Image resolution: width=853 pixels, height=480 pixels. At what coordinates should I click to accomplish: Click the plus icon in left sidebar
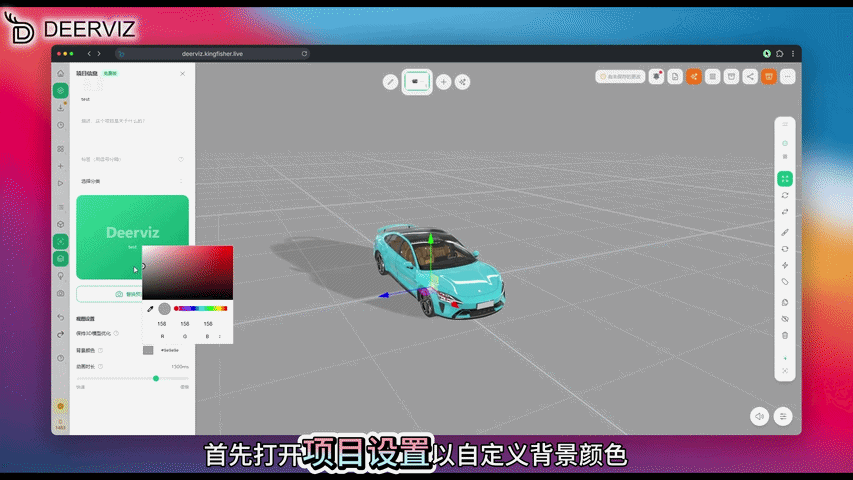[60, 166]
